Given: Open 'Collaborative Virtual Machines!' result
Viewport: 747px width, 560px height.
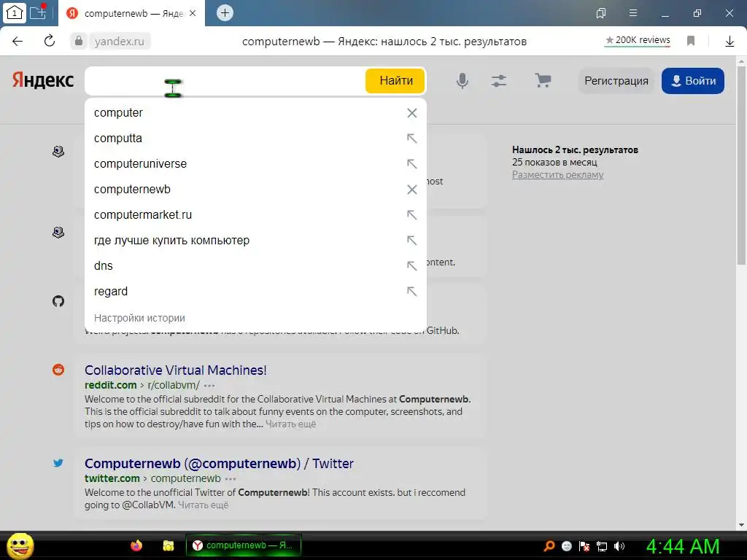Looking at the screenshot, I should [x=176, y=370].
